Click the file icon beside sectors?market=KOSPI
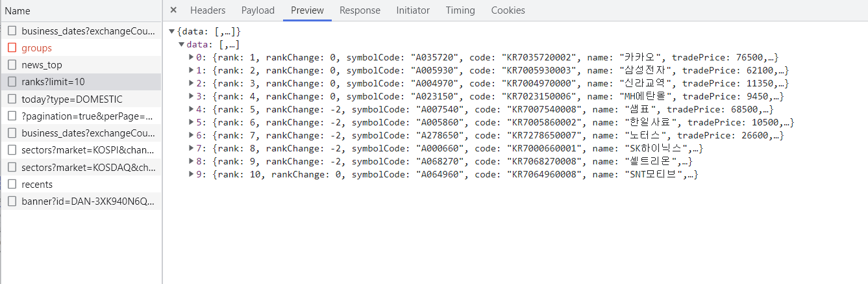Image resolution: width=868 pixels, height=284 pixels. (12, 150)
